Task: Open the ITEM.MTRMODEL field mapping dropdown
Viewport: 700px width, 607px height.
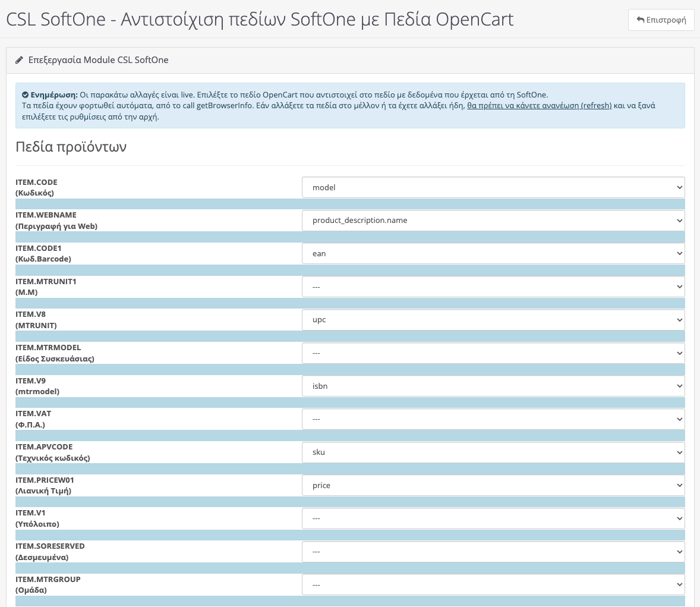Action: click(x=493, y=353)
